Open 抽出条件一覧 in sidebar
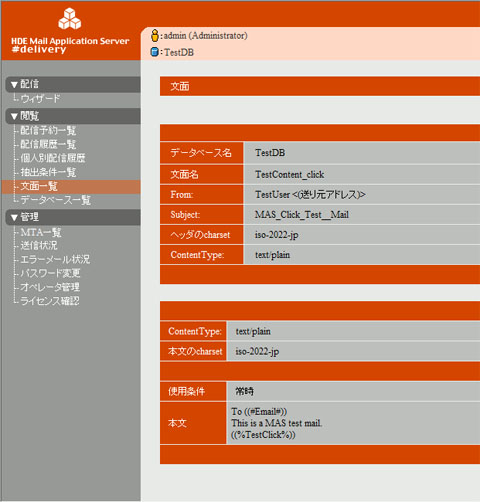Screen dimensions: 480x502 [x=48, y=172]
